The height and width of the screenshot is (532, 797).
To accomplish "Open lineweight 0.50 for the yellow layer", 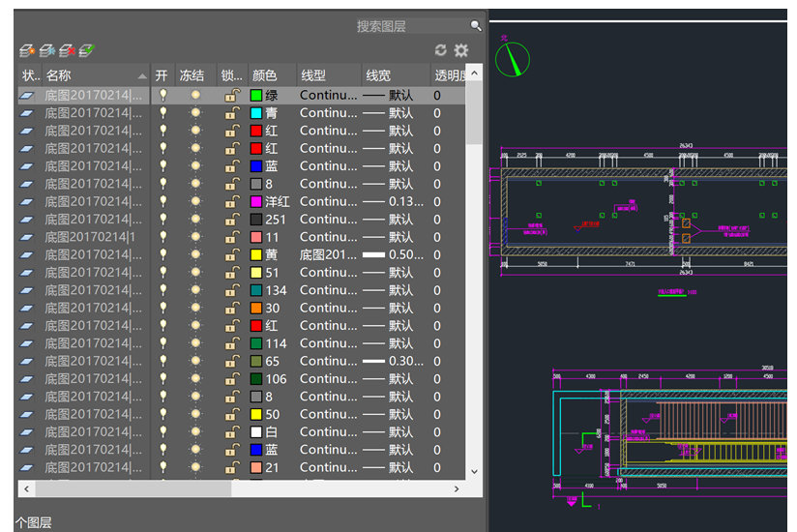I will [x=393, y=254].
